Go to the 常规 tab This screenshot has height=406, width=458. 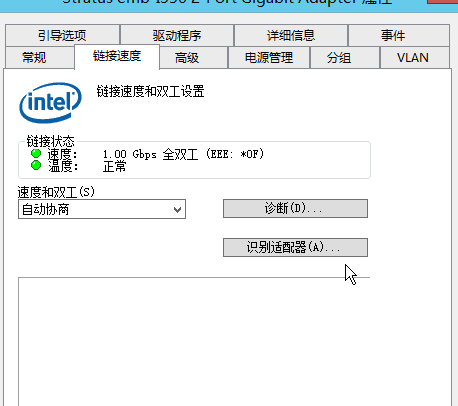tap(39, 58)
